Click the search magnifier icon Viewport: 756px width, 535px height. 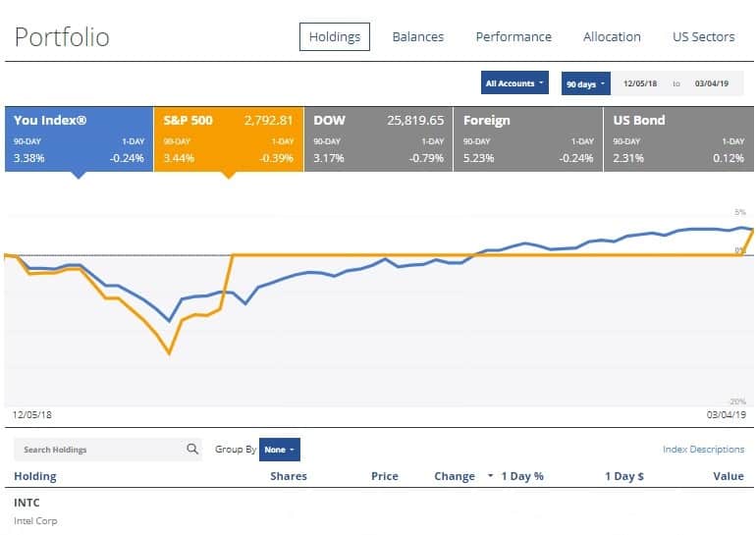click(x=192, y=450)
